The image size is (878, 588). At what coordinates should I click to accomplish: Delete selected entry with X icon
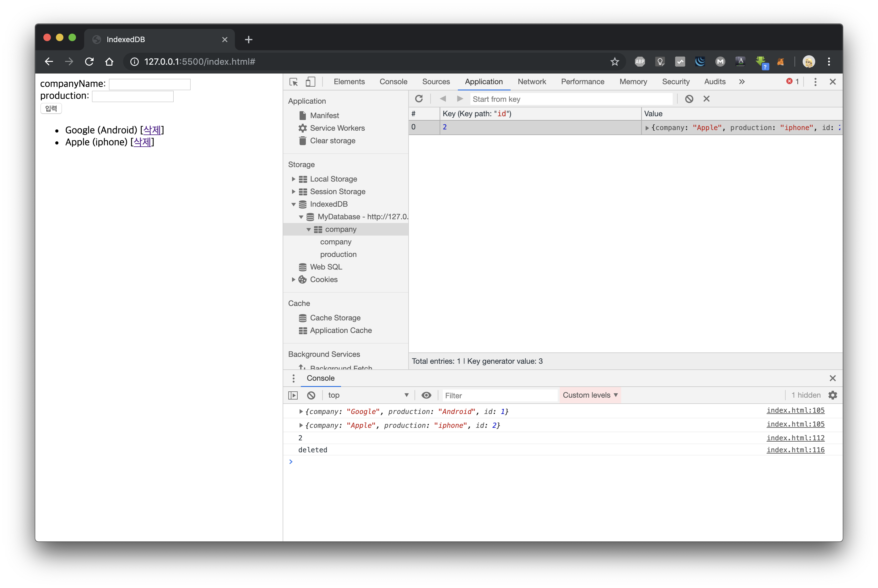point(706,99)
